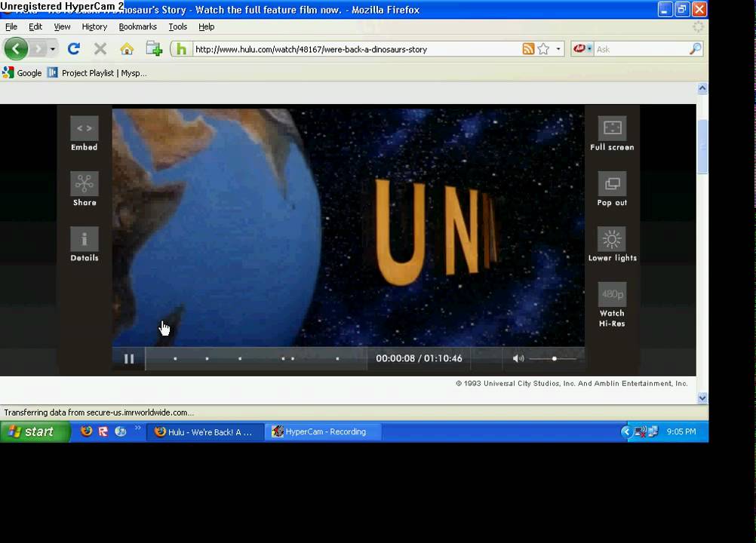756x543 pixels.
Task: Switch to the Hulu Firefox taskbar button
Action: tap(205, 431)
